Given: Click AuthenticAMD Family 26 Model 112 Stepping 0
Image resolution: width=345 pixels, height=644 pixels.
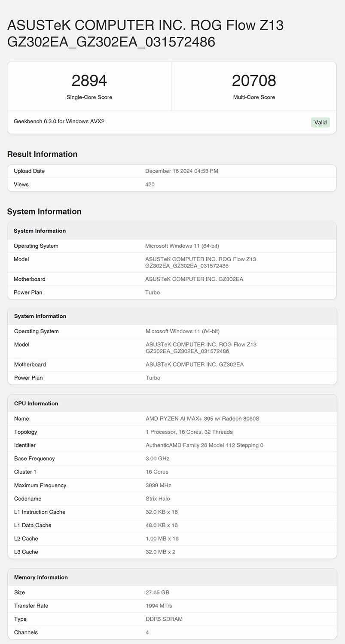Looking at the screenshot, I should pos(205,445).
